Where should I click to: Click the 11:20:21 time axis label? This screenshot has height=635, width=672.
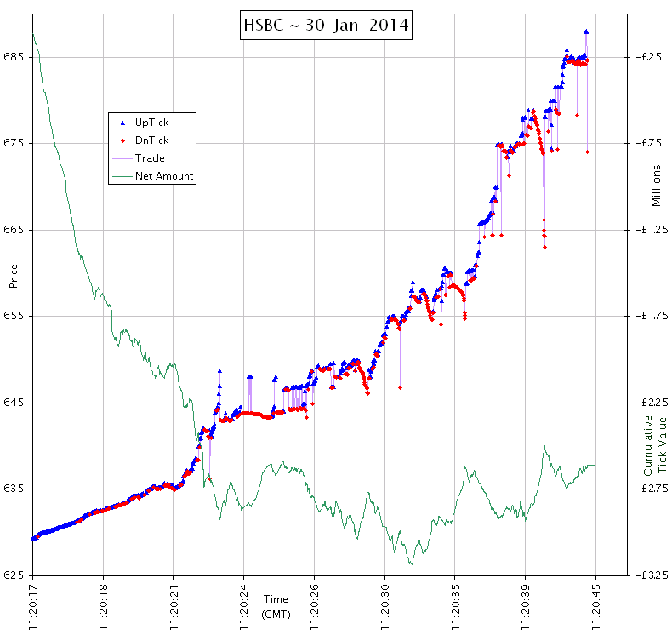(174, 607)
